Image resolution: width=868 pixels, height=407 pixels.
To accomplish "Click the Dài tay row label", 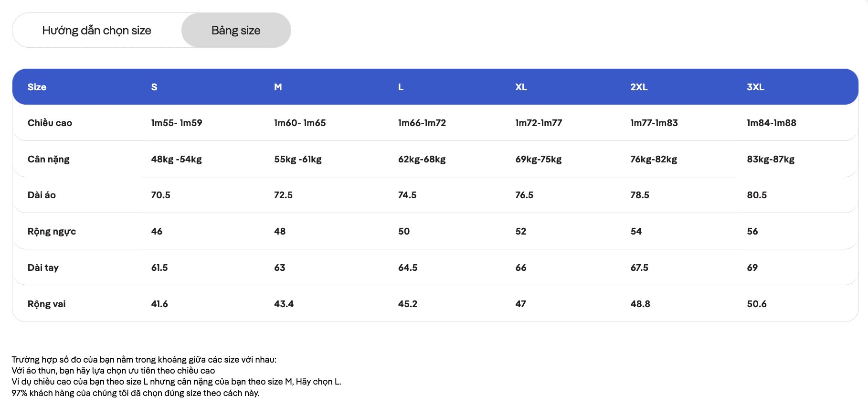I will pos(43,268).
